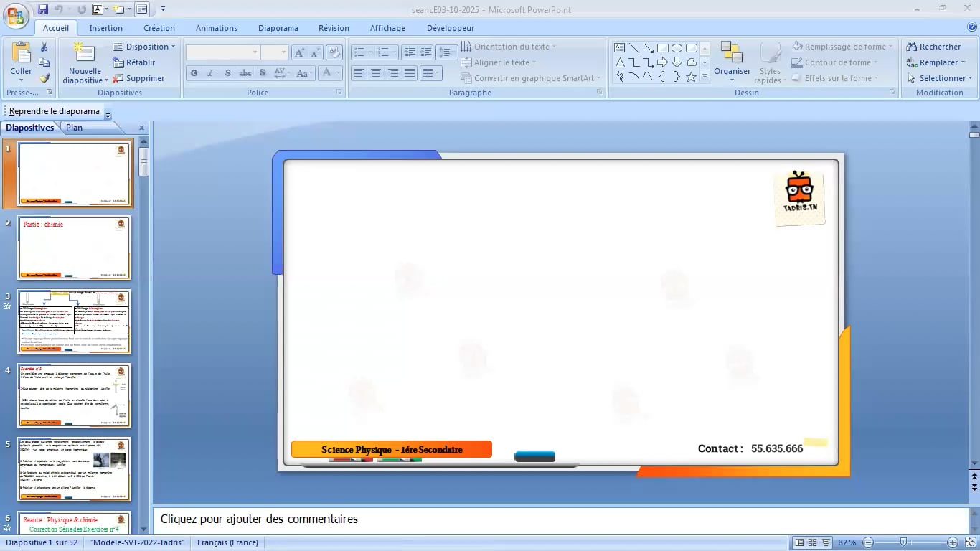Click the zoom slider handle
This screenshot has width=980, height=551.
(x=904, y=542)
